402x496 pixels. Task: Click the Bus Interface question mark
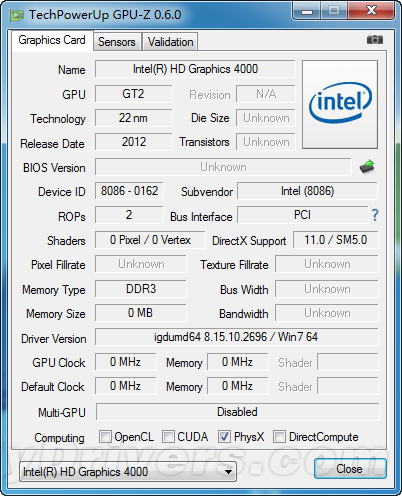click(375, 215)
